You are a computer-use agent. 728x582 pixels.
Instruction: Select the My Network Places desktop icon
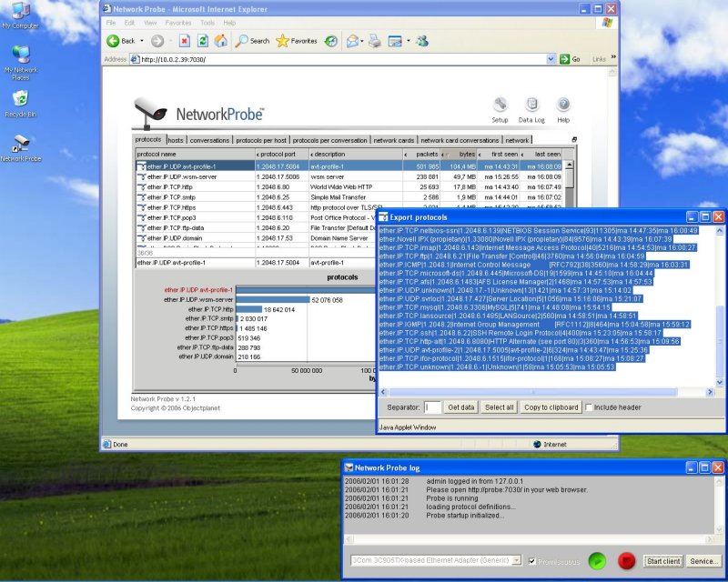tap(21, 63)
